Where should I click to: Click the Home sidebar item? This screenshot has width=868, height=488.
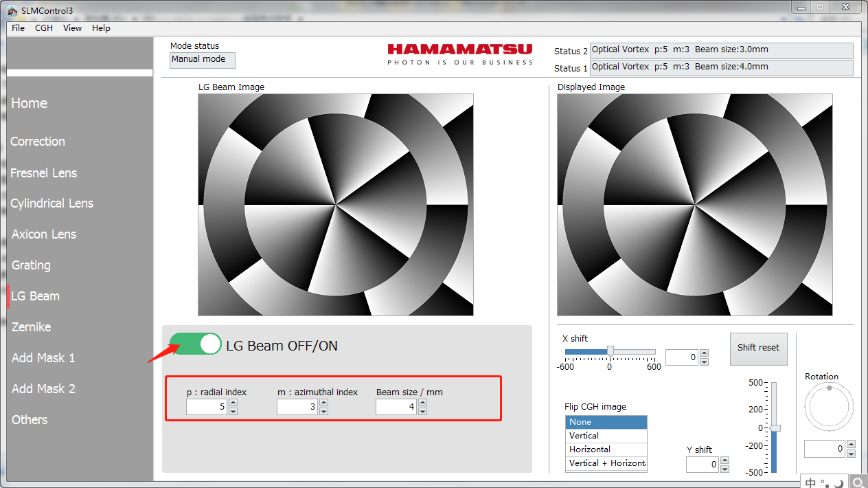(x=30, y=103)
